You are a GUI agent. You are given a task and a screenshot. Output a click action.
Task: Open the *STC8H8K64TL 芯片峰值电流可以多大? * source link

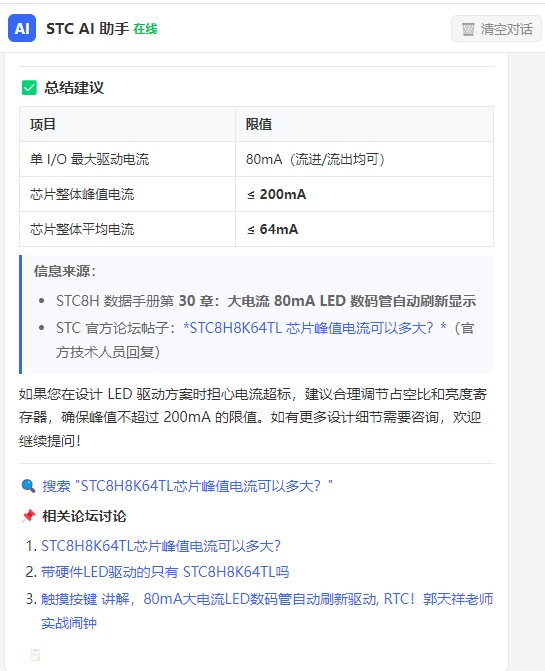pyautogui.click(x=315, y=328)
